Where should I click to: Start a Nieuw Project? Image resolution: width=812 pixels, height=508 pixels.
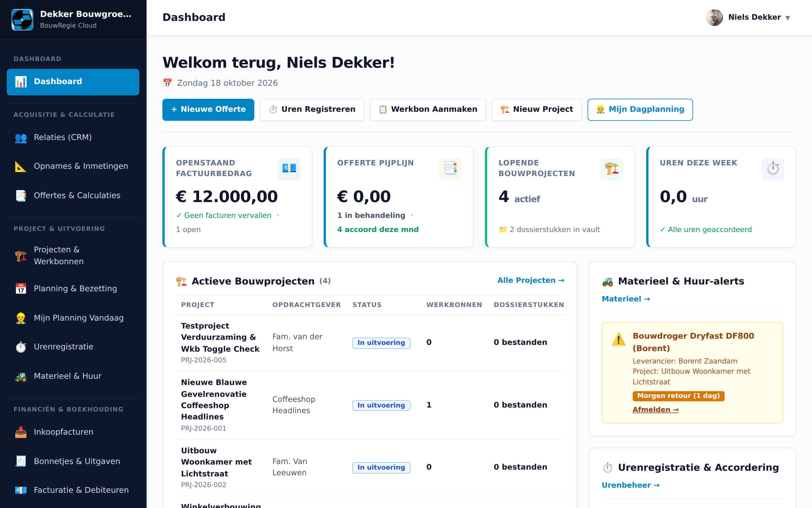(x=537, y=110)
